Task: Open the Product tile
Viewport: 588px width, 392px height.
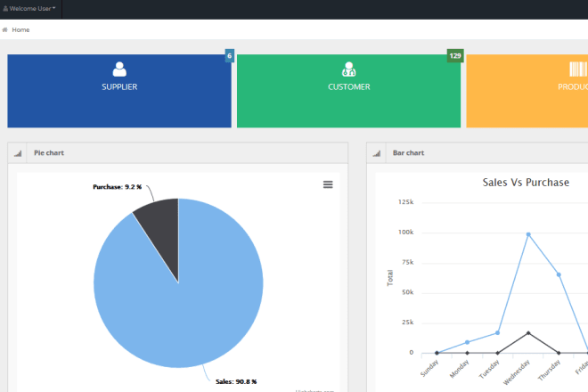Action: coord(527,91)
